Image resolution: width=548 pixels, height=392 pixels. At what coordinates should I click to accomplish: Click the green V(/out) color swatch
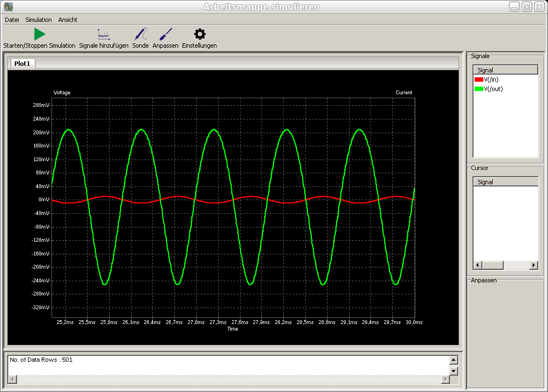pyautogui.click(x=478, y=89)
